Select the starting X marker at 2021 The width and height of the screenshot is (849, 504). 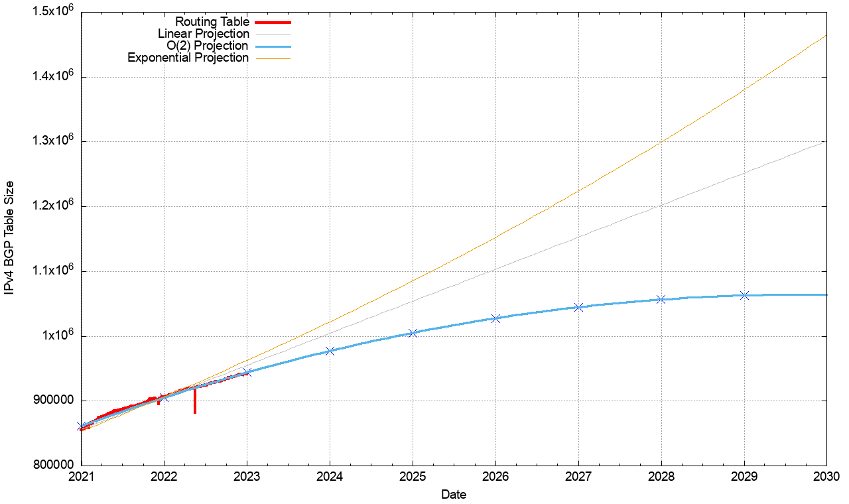81,426
